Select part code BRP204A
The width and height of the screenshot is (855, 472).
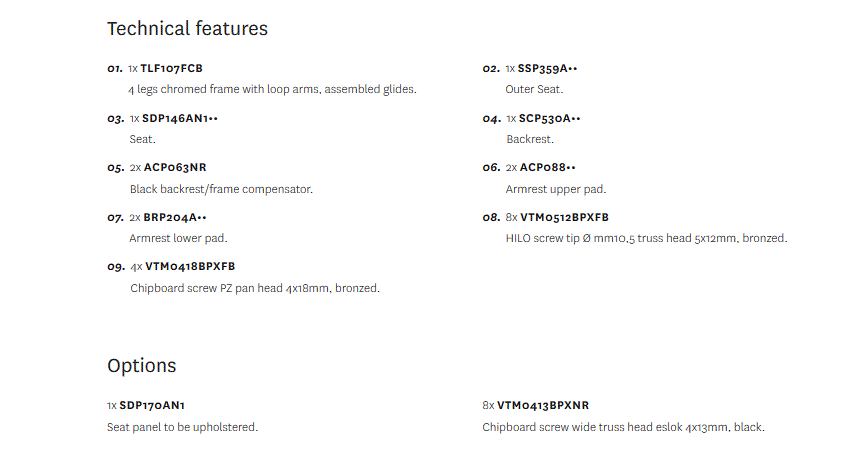coord(174,217)
